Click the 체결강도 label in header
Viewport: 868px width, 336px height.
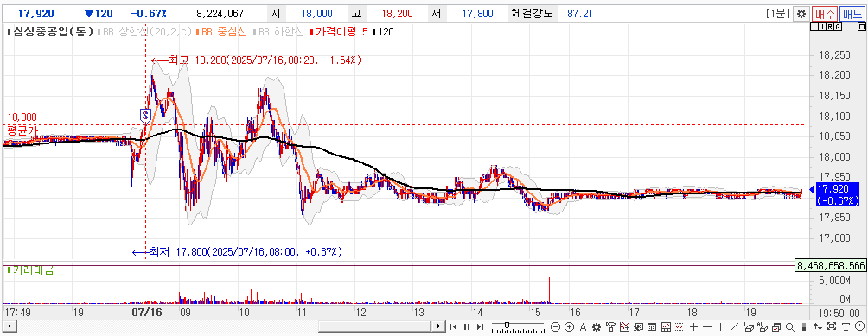click(532, 14)
